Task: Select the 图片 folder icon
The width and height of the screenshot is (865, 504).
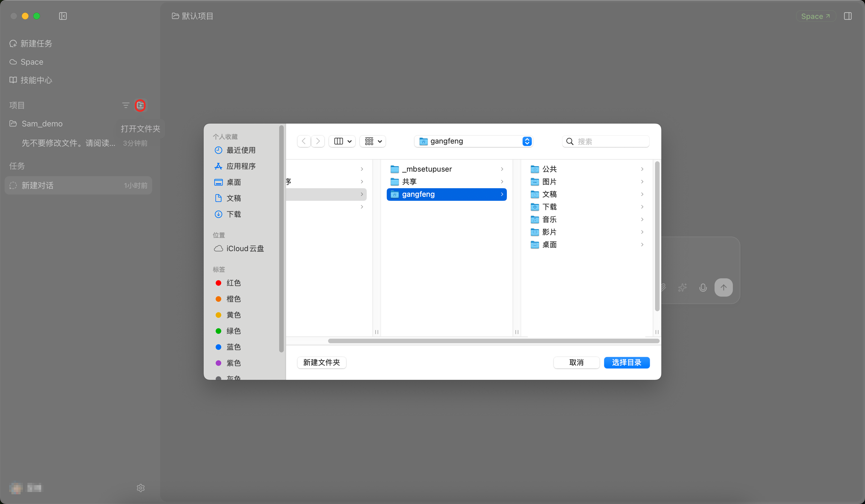Action: 534,182
